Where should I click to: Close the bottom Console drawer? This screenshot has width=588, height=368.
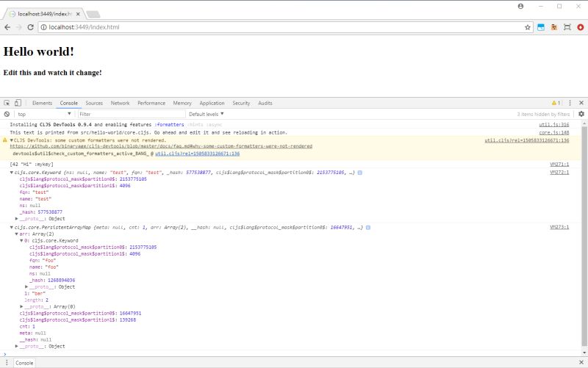pyautogui.click(x=581, y=362)
